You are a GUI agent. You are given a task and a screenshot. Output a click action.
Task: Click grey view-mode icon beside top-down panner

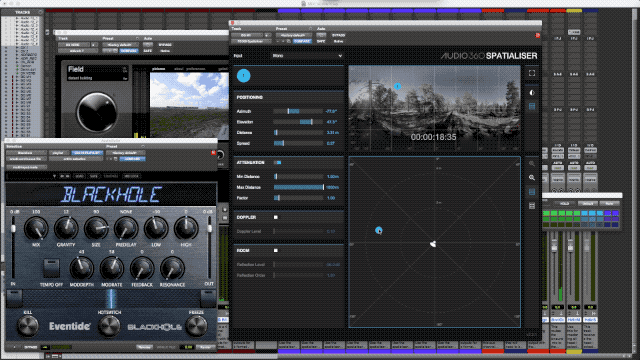tap(532, 206)
